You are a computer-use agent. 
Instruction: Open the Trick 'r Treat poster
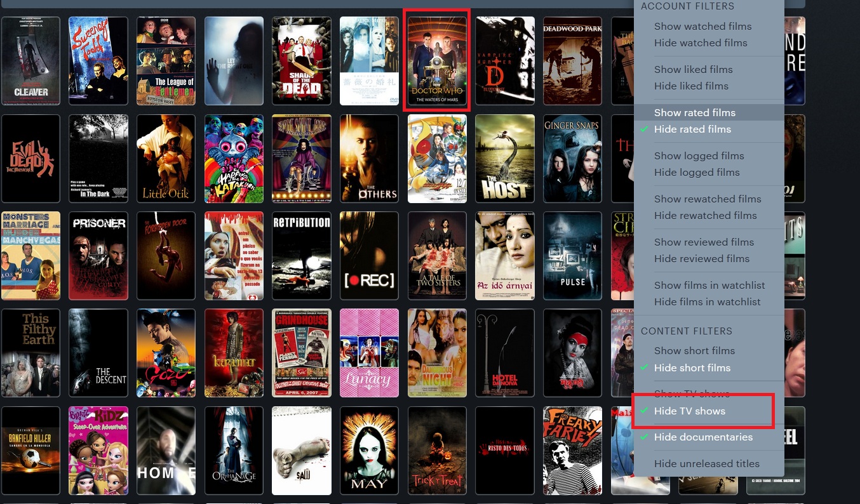coord(437,451)
